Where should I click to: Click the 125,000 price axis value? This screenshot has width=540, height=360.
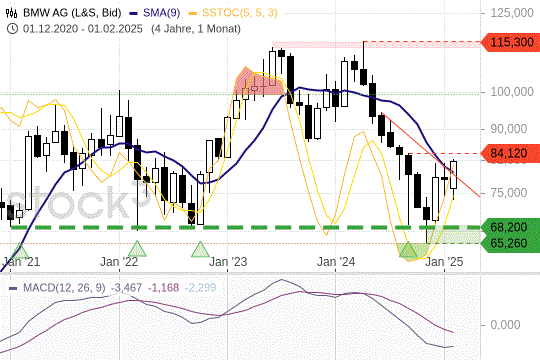point(512,13)
